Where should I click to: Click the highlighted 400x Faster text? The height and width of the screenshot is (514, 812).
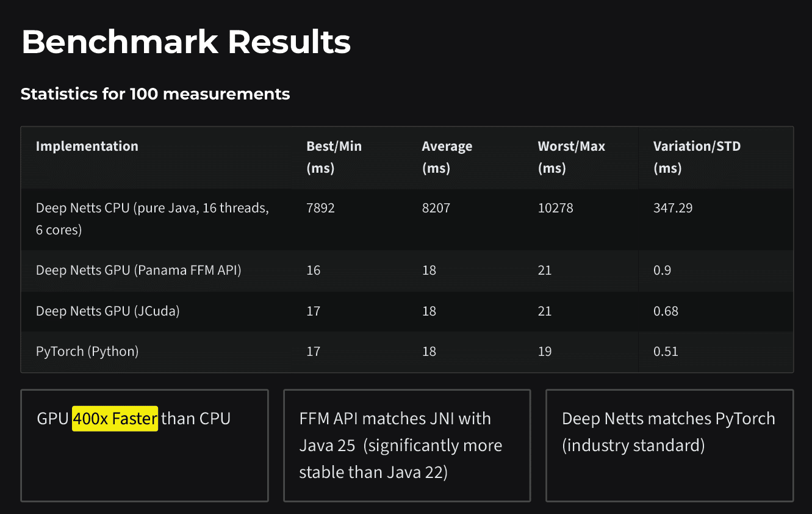pyautogui.click(x=115, y=419)
